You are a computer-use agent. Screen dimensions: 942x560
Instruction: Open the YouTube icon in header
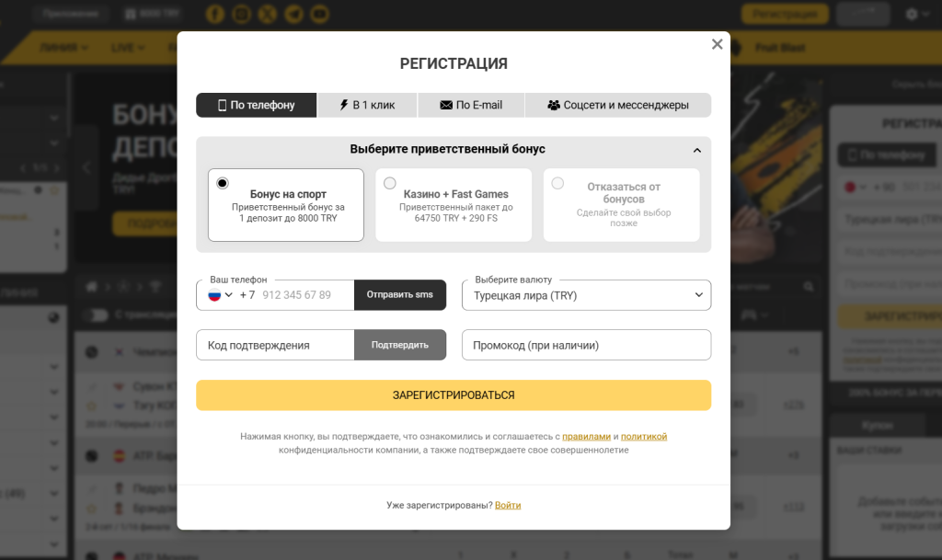tap(319, 14)
